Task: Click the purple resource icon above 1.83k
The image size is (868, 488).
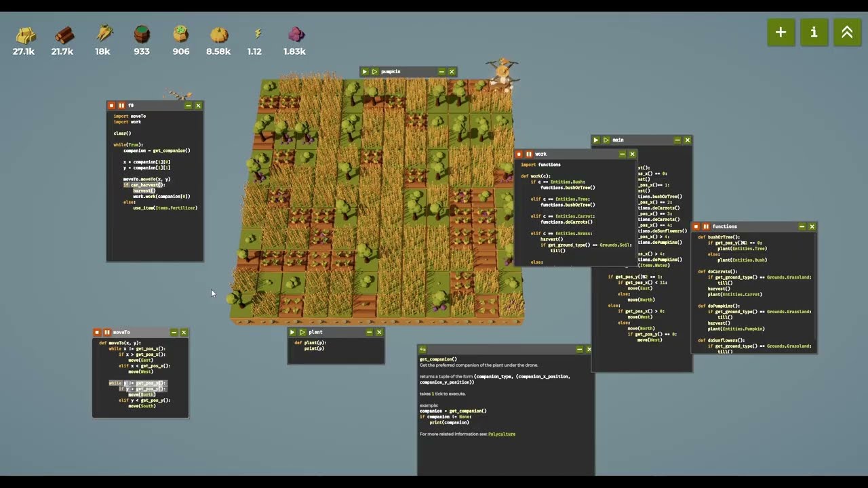Action: tap(296, 34)
